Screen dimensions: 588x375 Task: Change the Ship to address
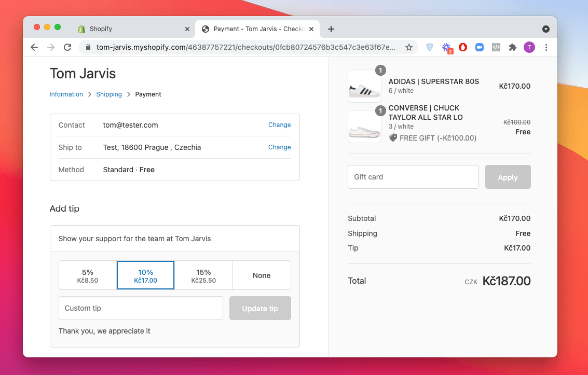click(x=279, y=147)
